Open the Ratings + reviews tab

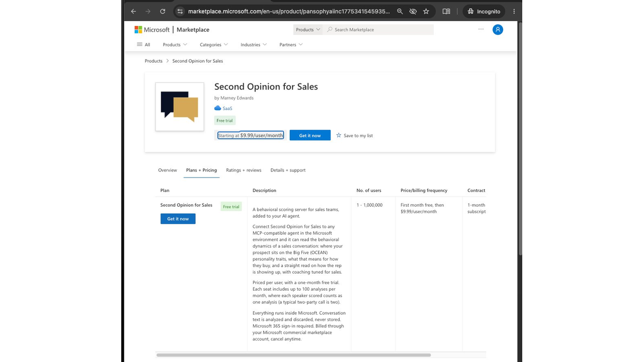point(244,170)
